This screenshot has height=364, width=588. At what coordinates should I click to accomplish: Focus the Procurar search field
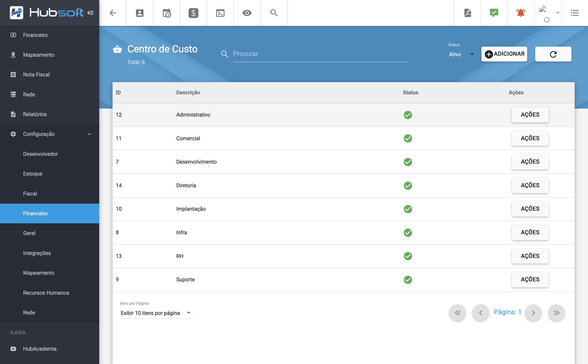321,54
